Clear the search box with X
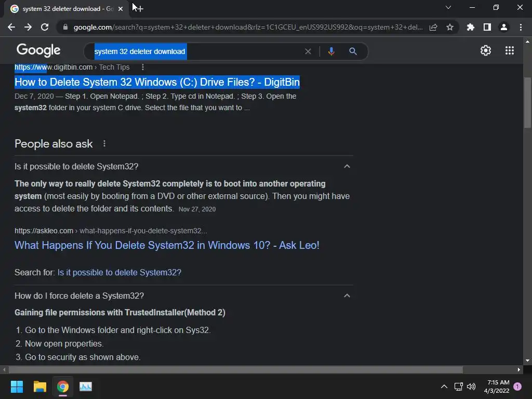This screenshot has height=399, width=532. (x=308, y=51)
